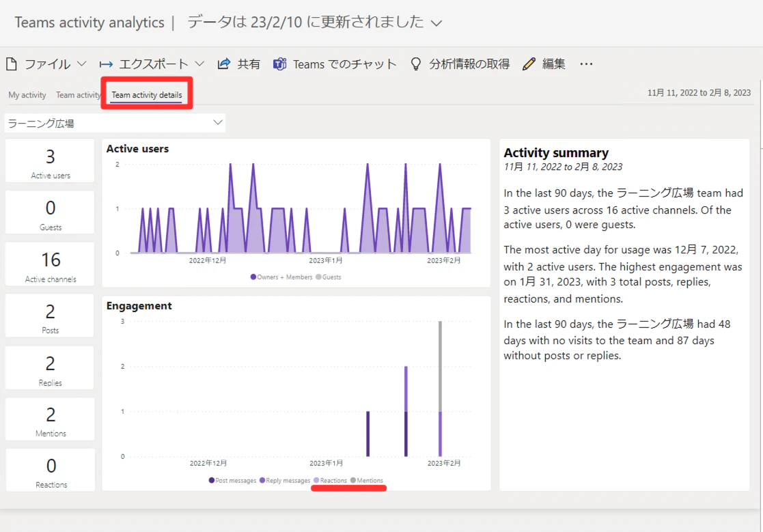Toggle Post messages legend marker
The image size is (763, 532).
tap(212, 481)
